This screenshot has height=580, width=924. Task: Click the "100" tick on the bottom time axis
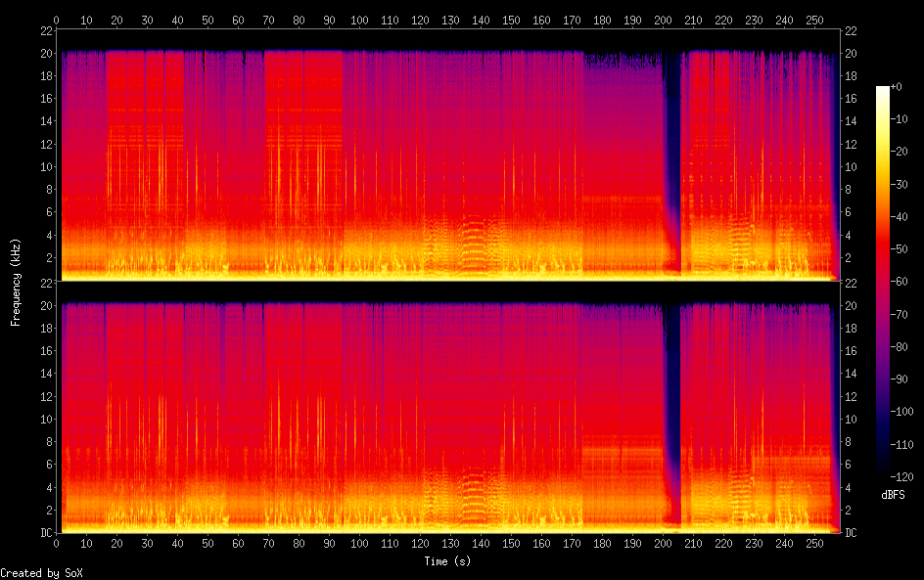359,542
